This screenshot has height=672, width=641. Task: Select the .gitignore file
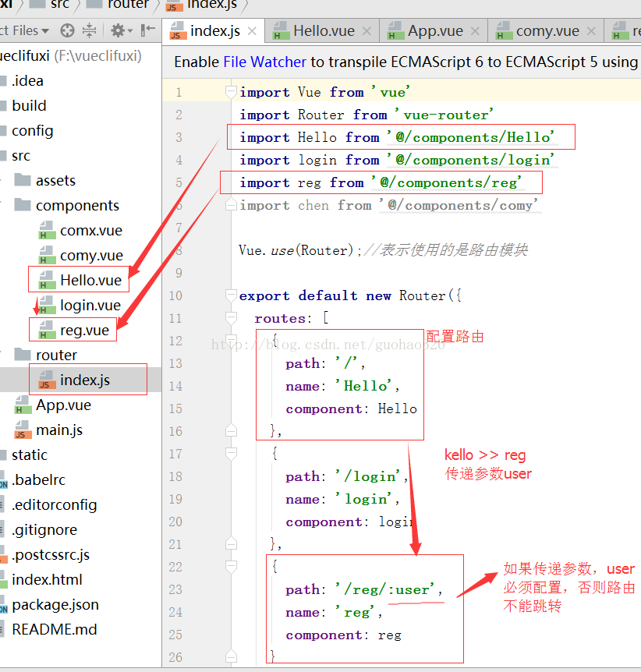click(44, 529)
